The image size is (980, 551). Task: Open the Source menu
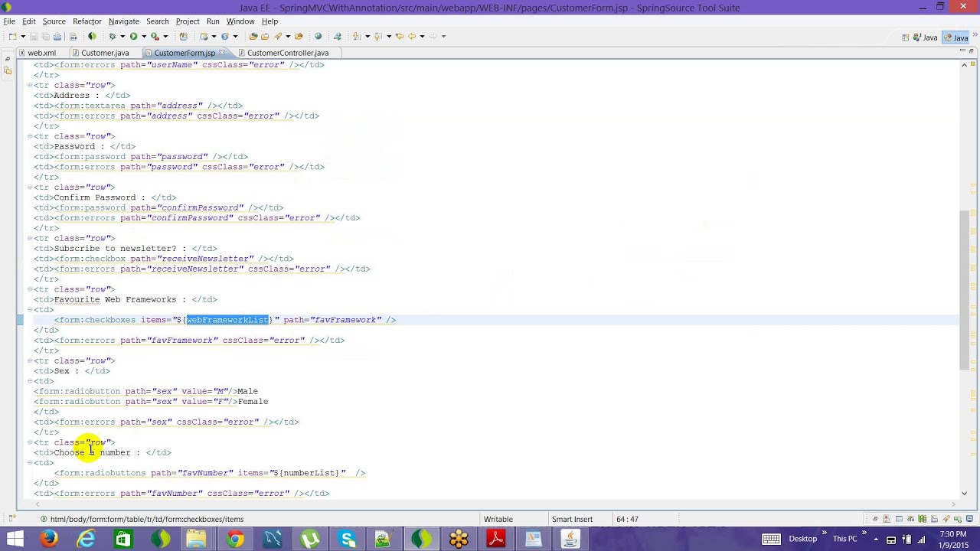tap(54, 21)
